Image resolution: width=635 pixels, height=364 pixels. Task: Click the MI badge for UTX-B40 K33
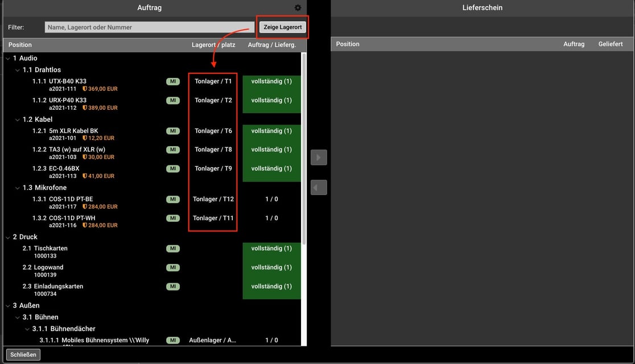(173, 81)
